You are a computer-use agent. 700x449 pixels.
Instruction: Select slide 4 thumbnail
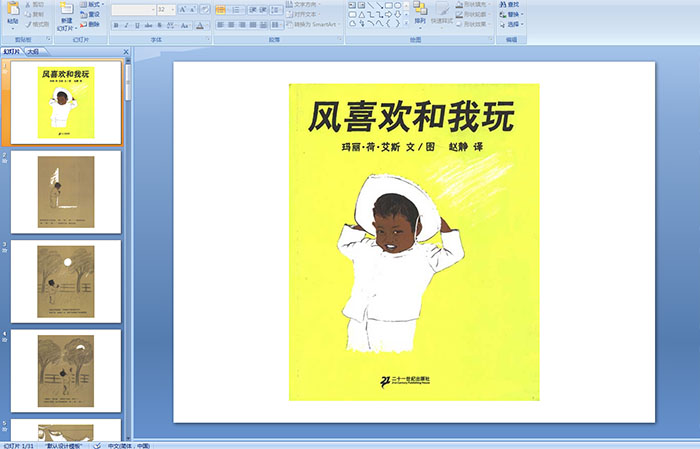[x=66, y=371]
